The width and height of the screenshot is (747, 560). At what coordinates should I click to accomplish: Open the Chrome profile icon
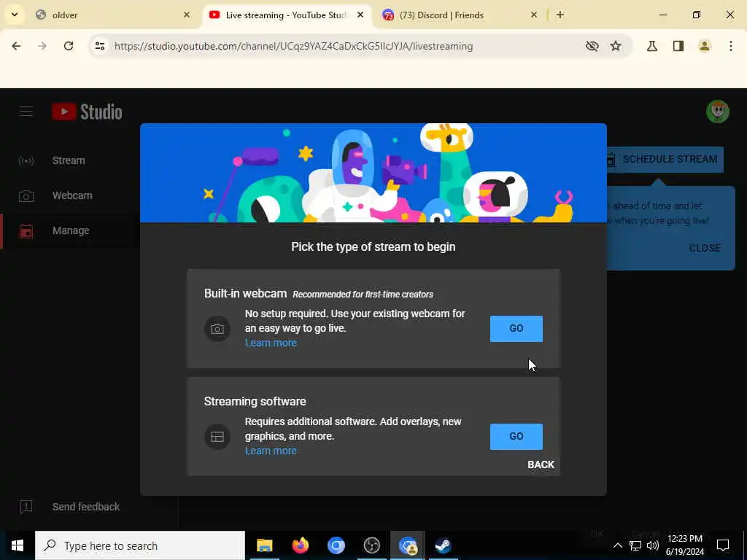tap(705, 46)
